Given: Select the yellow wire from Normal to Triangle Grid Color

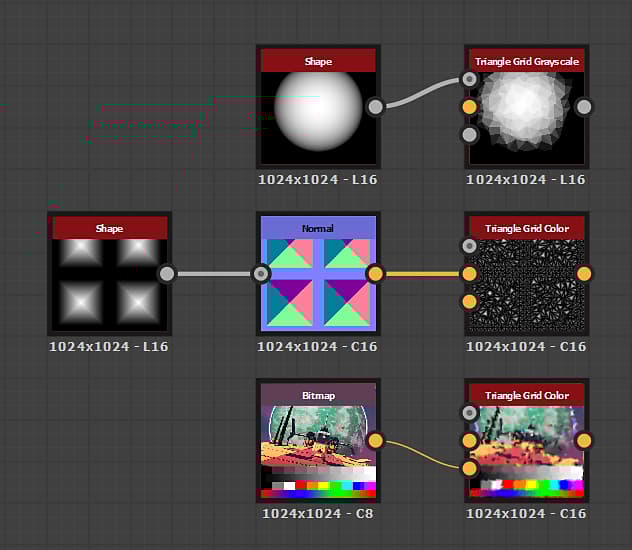Looking at the screenshot, I should coord(422,274).
